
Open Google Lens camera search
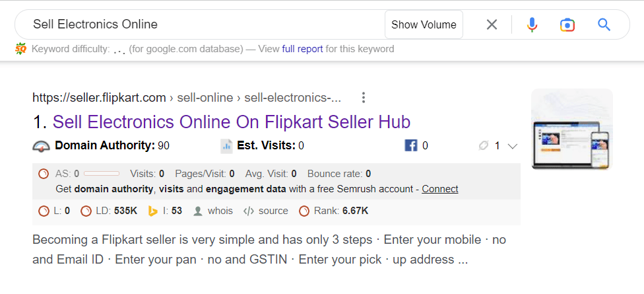tap(567, 24)
